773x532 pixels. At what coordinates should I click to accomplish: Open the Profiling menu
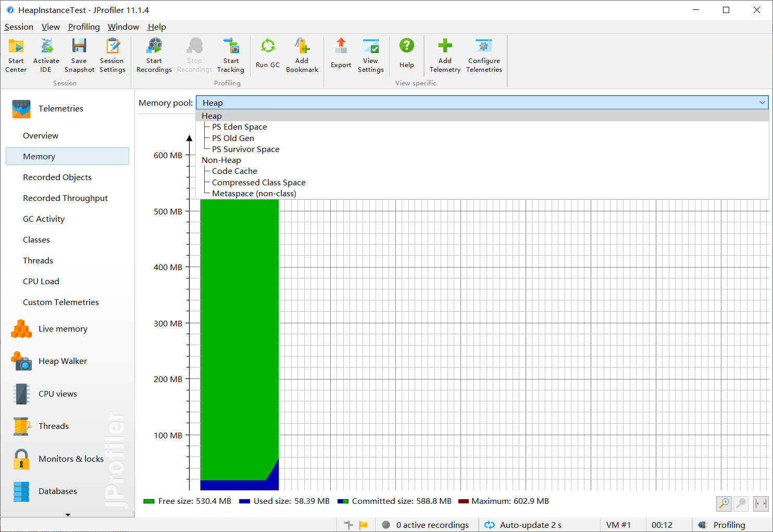(x=84, y=27)
